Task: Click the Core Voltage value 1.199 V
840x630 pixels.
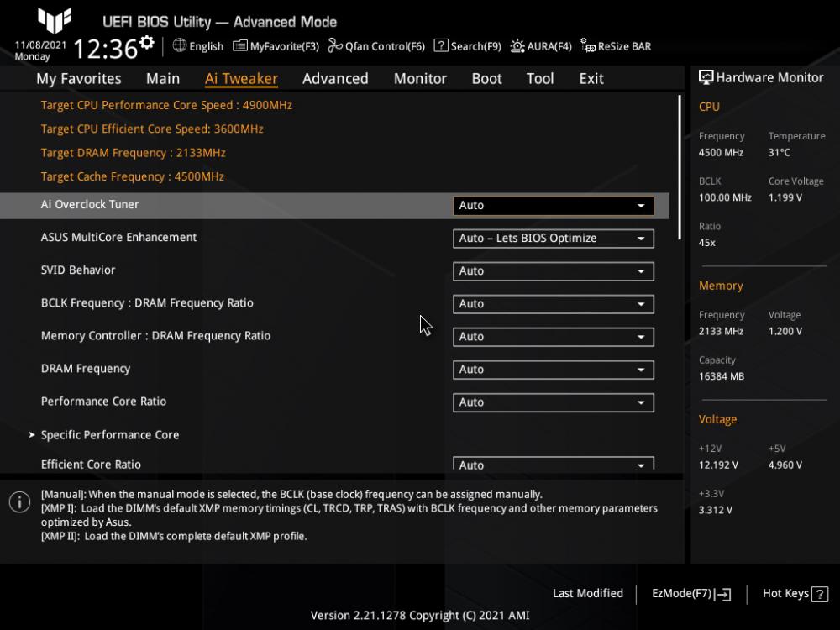Action: point(785,197)
